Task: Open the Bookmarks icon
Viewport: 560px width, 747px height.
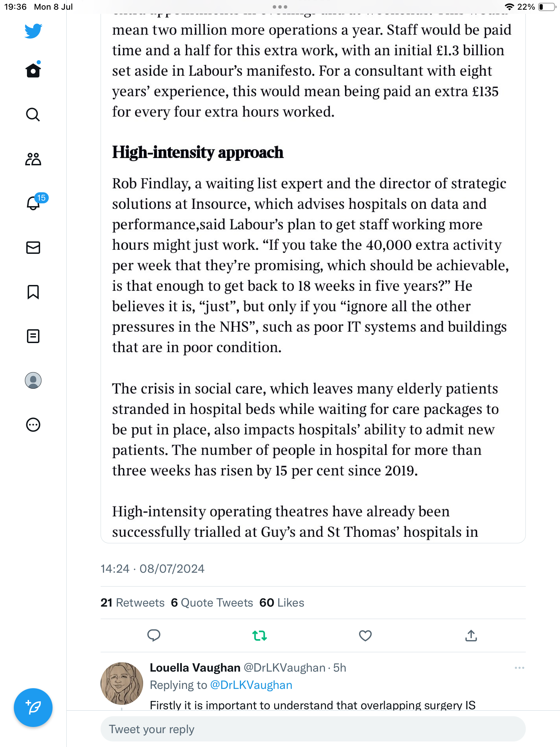Action: (x=33, y=292)
